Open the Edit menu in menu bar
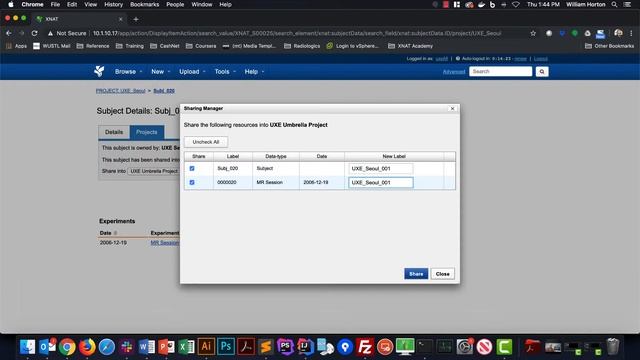This screenshot has height=360, width=640. pyautogui.click(x=72, y=4)
